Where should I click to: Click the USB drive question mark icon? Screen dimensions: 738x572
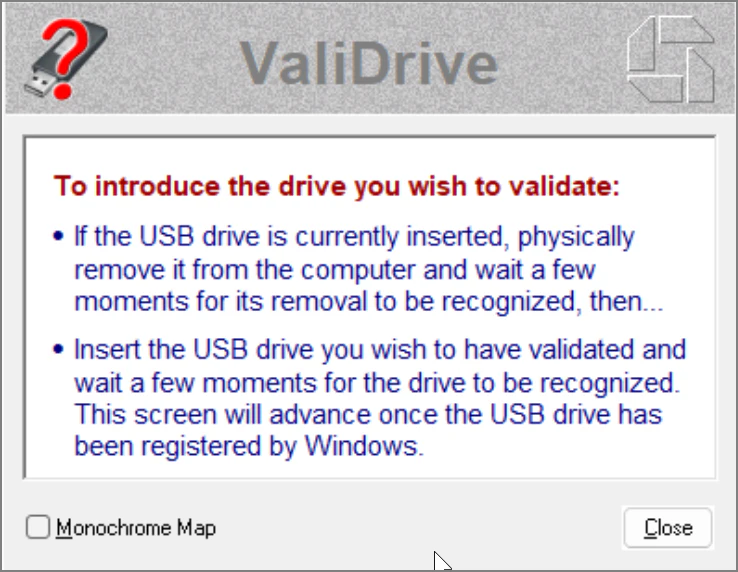pos(66,59)
